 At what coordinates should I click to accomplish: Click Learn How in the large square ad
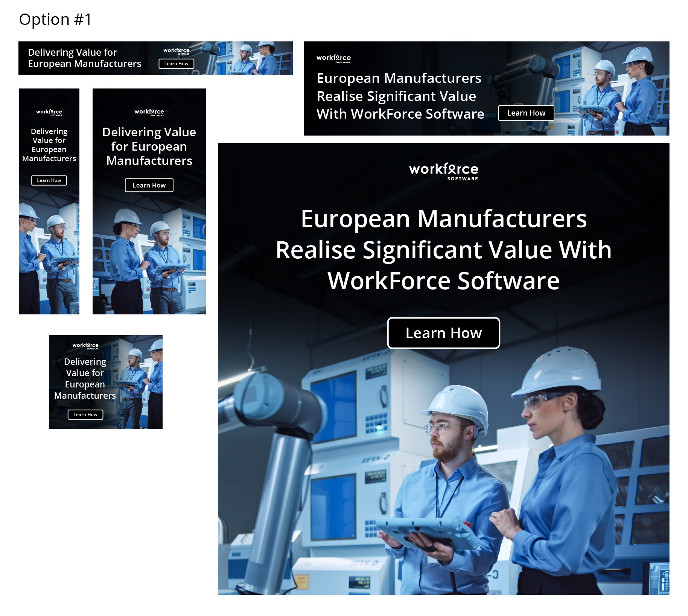(x=443, y=333)
